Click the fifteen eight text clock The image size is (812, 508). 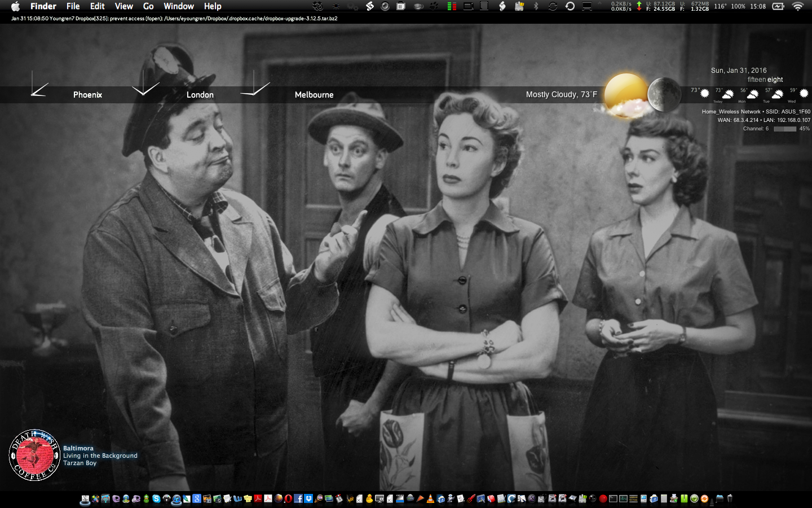(x=765, y=80)
